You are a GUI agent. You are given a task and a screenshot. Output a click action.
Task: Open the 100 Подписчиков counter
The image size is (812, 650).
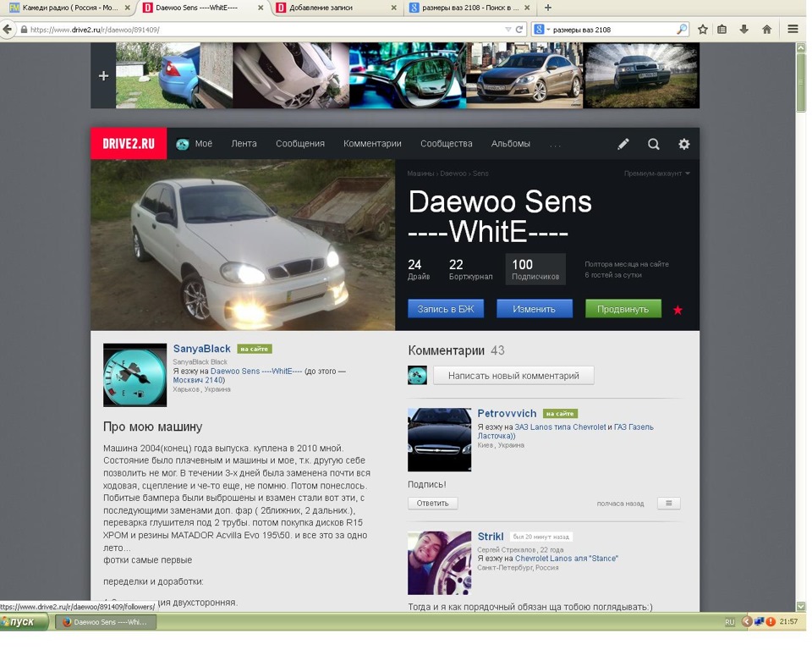[x=535, y=269]
